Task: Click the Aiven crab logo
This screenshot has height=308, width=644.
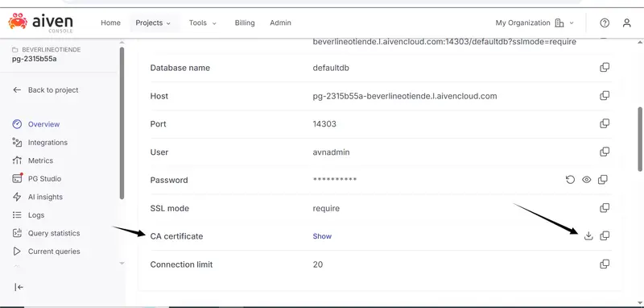Action: click(x=18, y=21)
